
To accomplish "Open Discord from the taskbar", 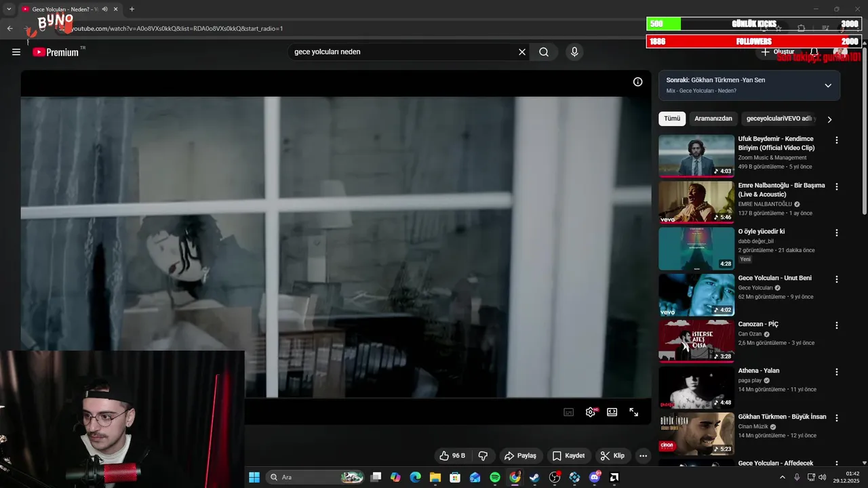I will tap(595, 477).
